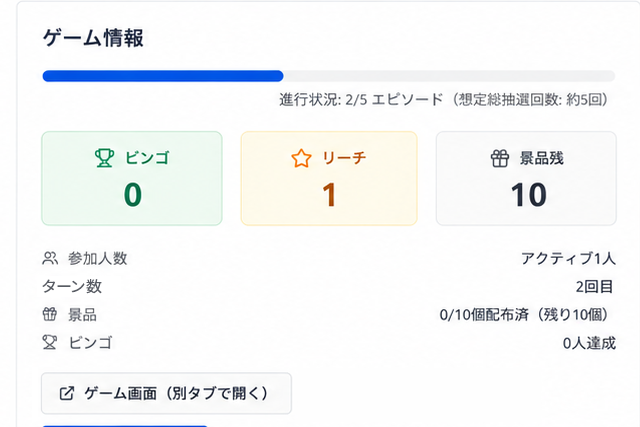
Task: Click the external link icon on ゲーム画面 button
Action: tap(67, 393)
